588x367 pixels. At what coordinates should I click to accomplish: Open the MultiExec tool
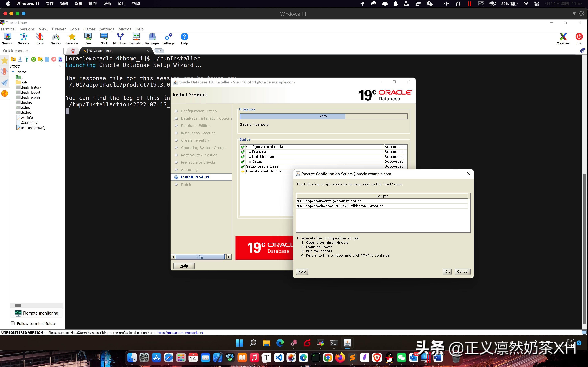tap(120, 38)
